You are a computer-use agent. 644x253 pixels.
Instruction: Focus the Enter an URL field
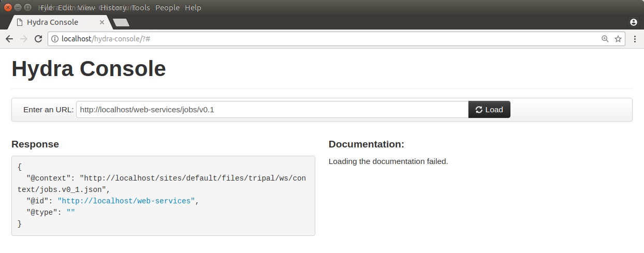click(x=272, y=110)
